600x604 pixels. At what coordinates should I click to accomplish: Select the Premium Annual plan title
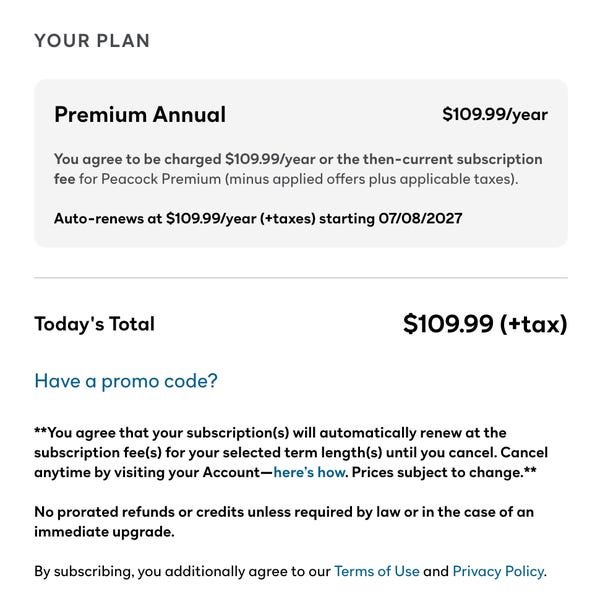click(x=140, y=114)
